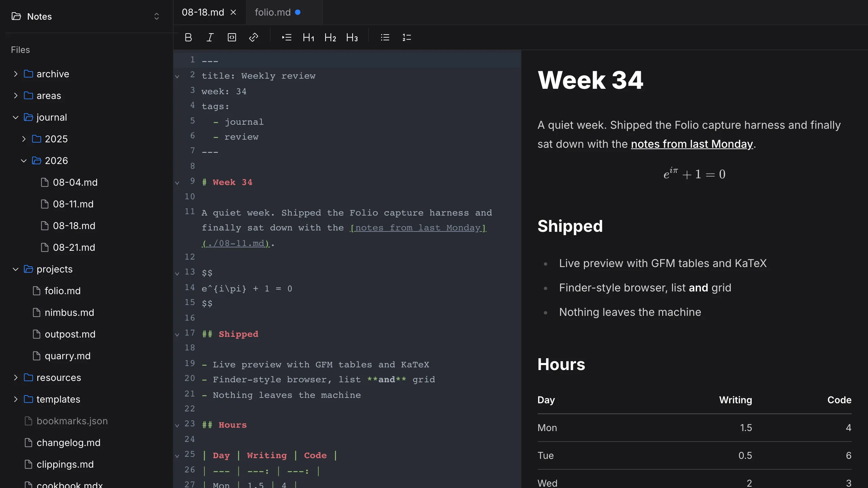Insert inline code block
Viewport: 868px width, 488px height.
(232, 37)
